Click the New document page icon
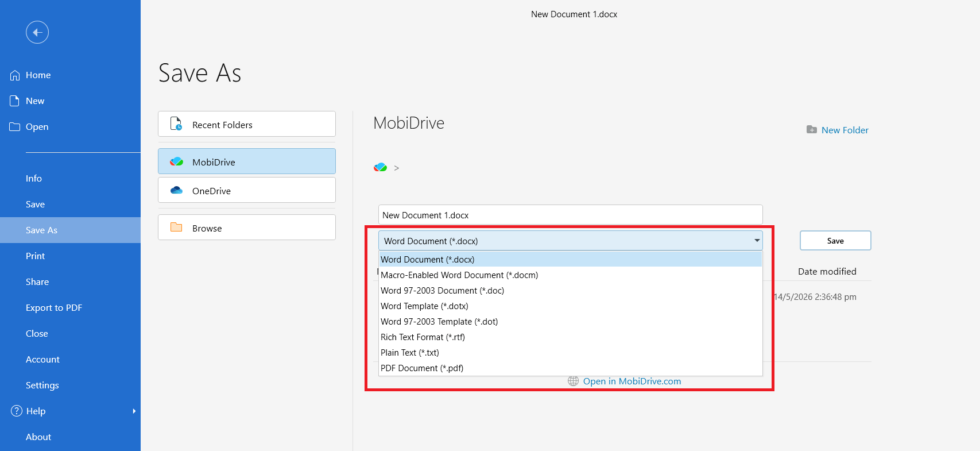This screenshot has width=980, height=451. tap(15, 101)
